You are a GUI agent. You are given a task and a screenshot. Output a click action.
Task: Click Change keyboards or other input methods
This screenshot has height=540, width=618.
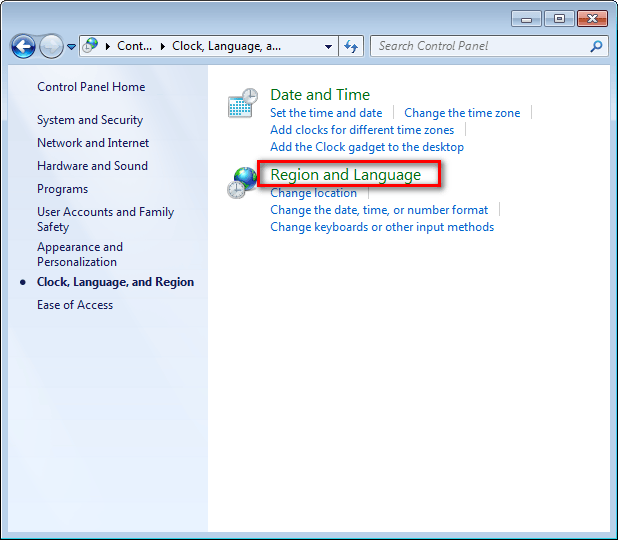(x=382, y=227)
